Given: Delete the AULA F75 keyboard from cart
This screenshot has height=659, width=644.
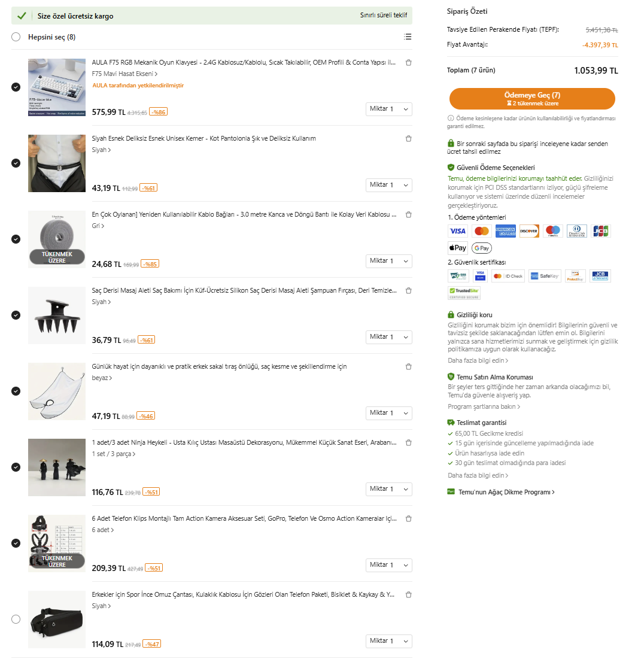Looking at the screenshot, I should click(408, 62).
